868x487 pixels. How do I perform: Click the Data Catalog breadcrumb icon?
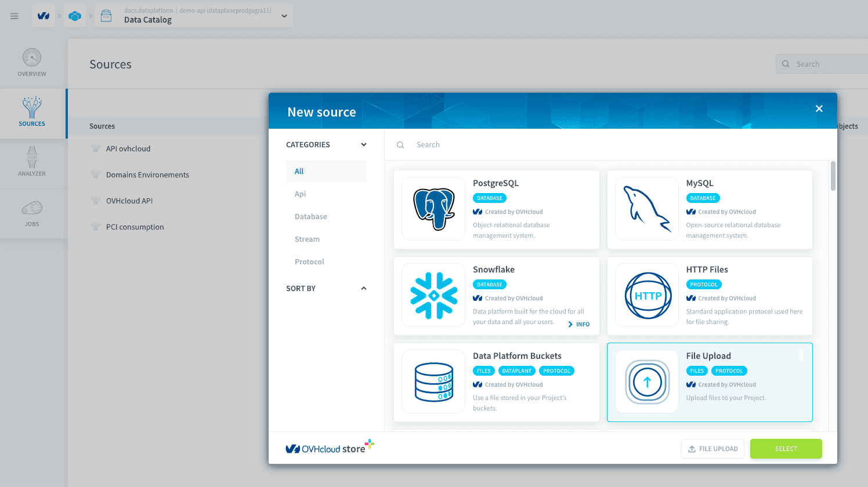[106, 16]
